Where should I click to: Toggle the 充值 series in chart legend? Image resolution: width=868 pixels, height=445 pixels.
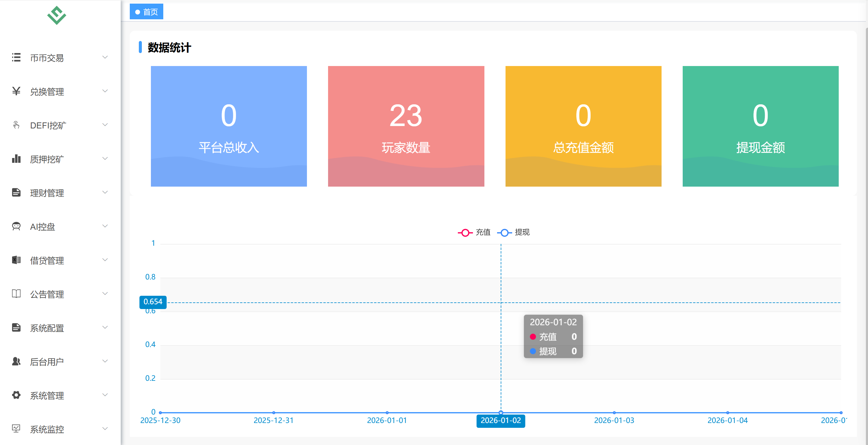[x=483, y=232]
